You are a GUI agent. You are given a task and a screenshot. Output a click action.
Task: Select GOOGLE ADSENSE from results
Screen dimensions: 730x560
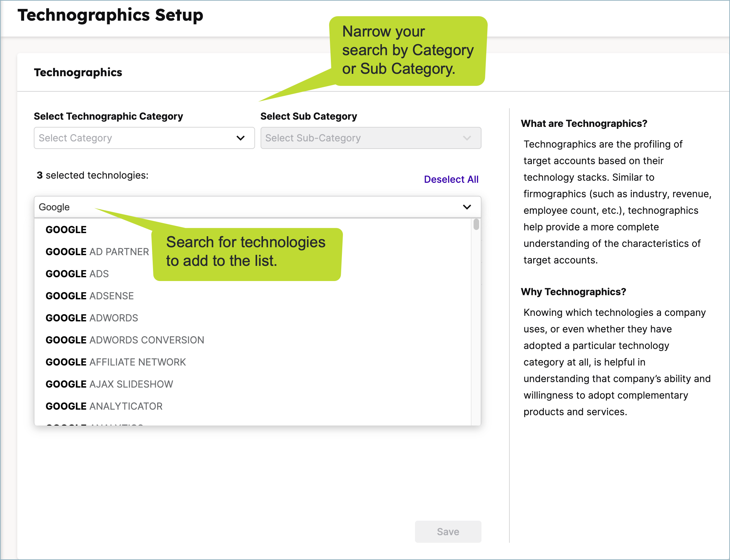[90, 296]
